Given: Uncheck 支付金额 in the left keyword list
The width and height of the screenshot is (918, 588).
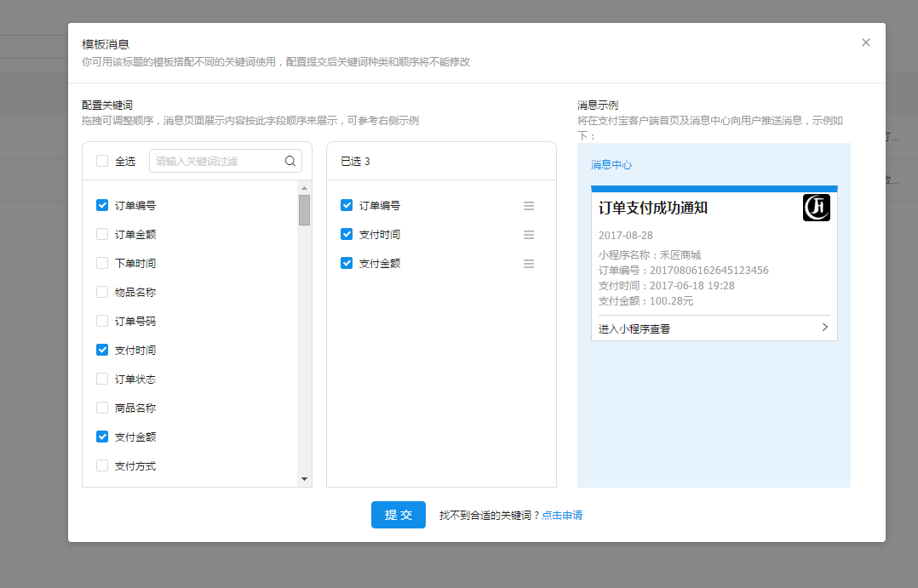Looking at the screenshot, I should [102, 437].
